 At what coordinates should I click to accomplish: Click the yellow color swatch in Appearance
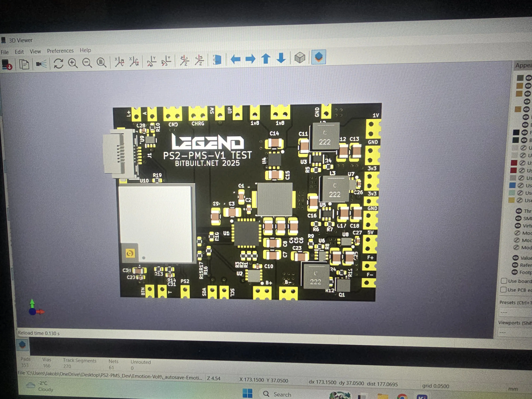[511, 200]
